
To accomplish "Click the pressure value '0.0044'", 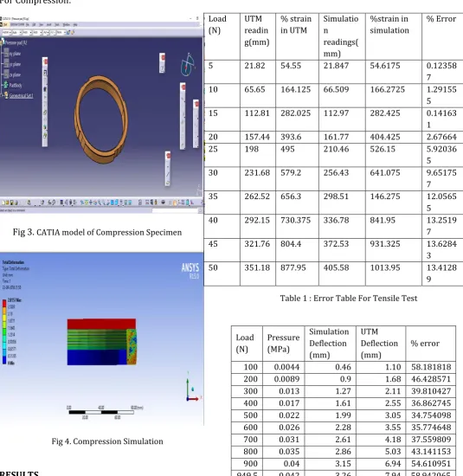I will pos(286,367).
